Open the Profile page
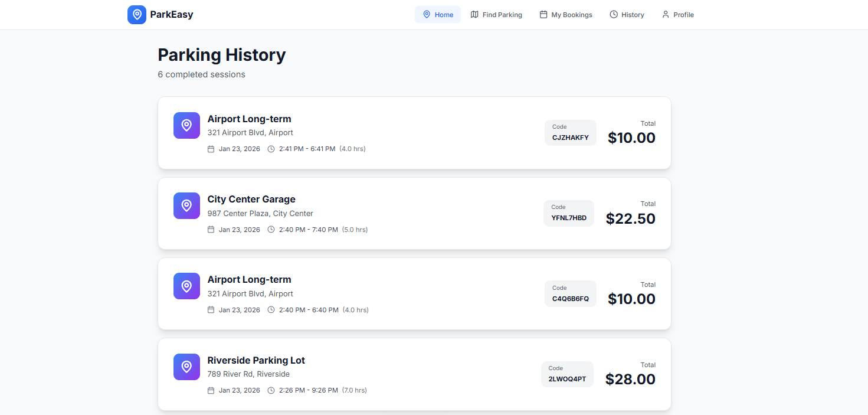The width and height of the screenshot is (868, 415). pyautogui.click(x=677, y=15)
